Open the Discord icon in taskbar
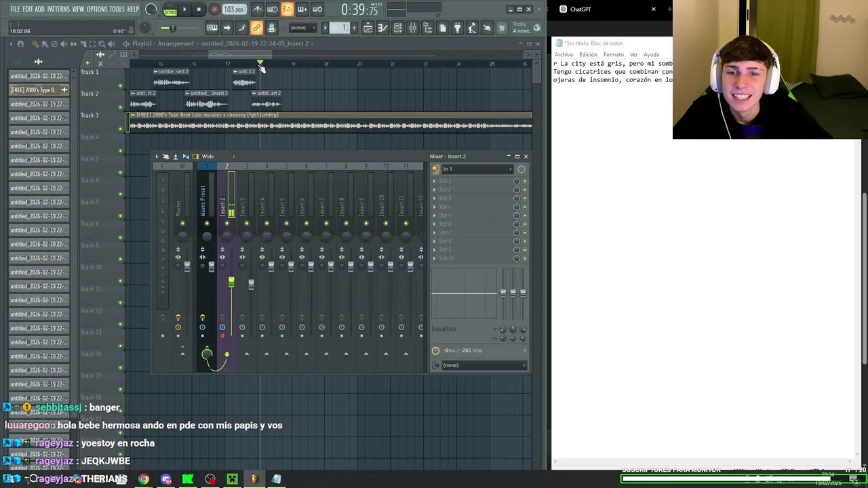Viewport: 868px width, 488px height. (x=166, y=479)
